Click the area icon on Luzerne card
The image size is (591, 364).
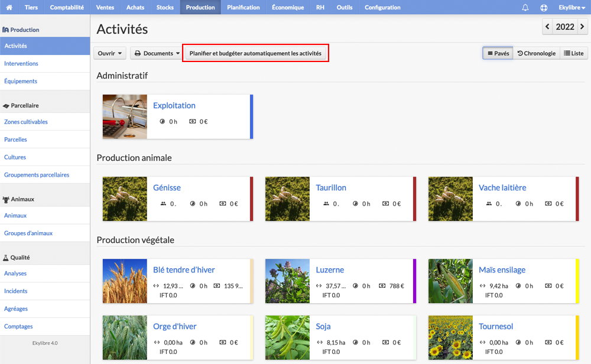coord(319,285)
